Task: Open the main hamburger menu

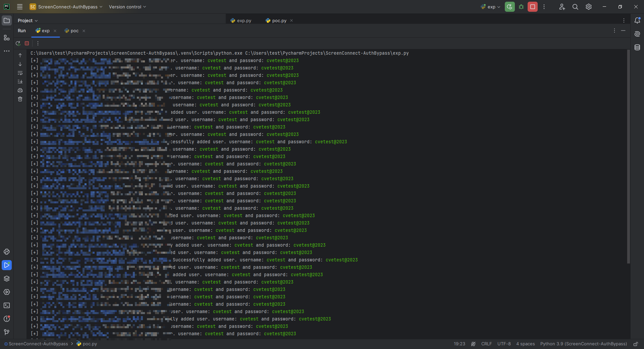Action: coord(20,7)
